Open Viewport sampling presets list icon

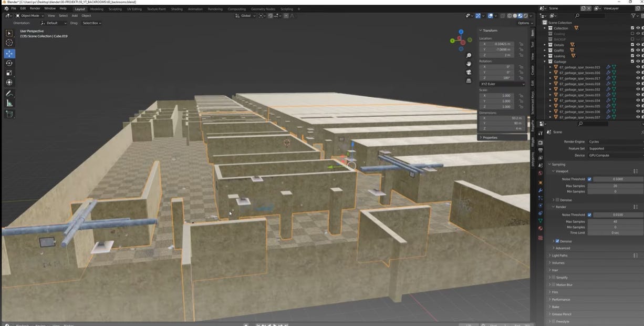[636, 171]
